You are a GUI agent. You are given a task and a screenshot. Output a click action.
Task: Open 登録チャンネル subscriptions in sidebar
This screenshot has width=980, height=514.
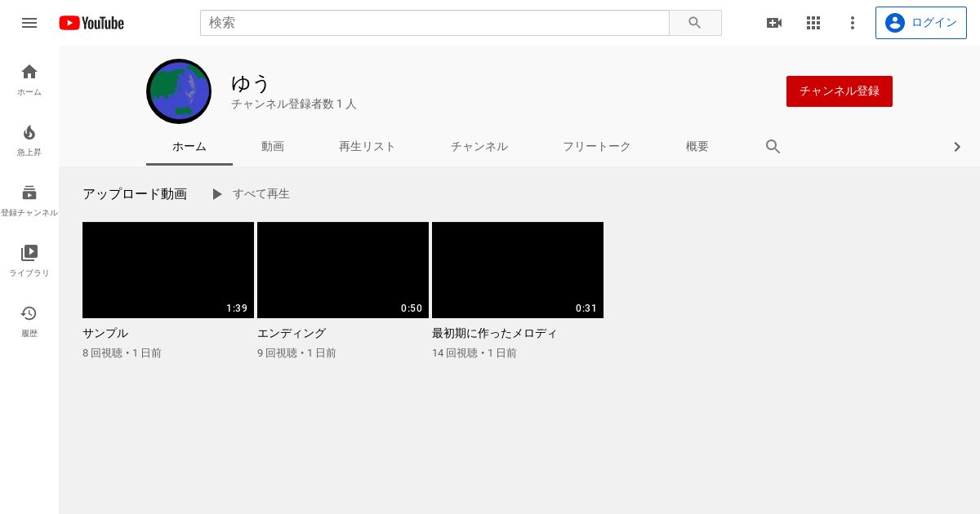click(x=29, y=201)
